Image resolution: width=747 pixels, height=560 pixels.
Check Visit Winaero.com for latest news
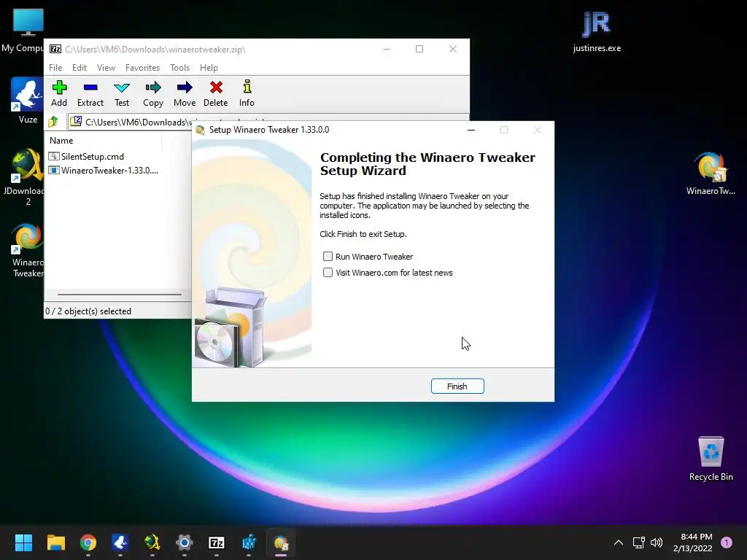click(328, 273)
